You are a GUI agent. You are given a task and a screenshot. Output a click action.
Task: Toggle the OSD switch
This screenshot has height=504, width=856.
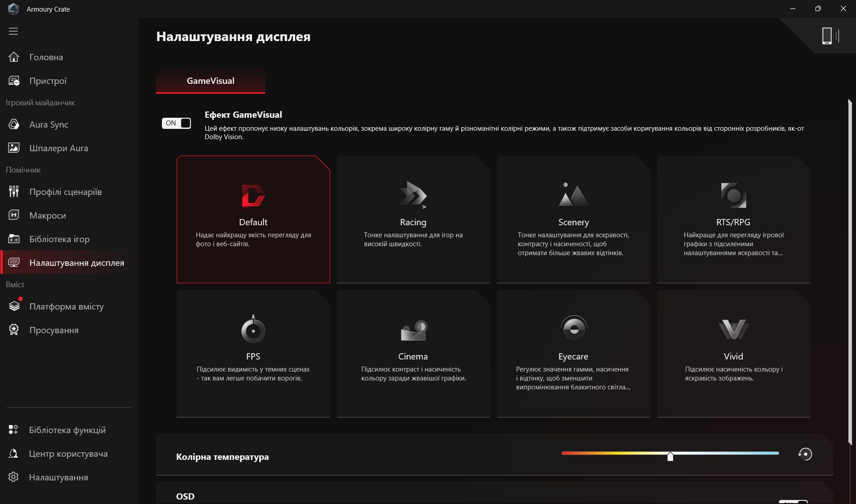(793, 501)
